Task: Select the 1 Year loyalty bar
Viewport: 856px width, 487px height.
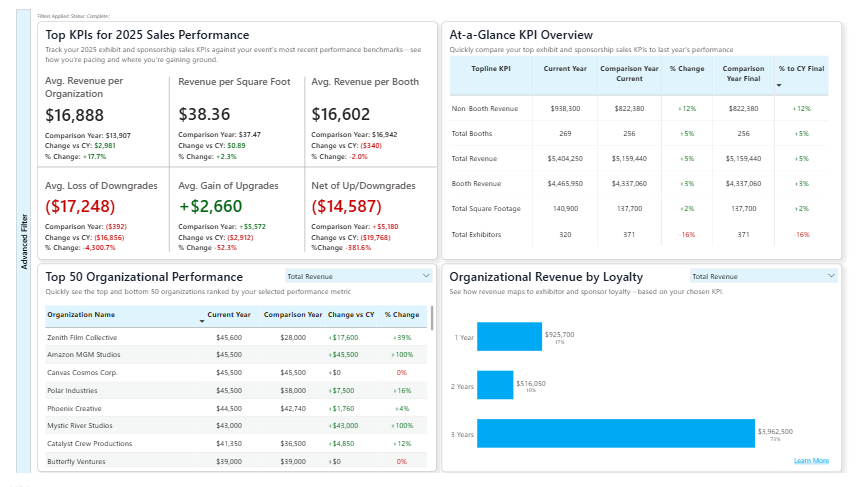Action: (509, 337)
